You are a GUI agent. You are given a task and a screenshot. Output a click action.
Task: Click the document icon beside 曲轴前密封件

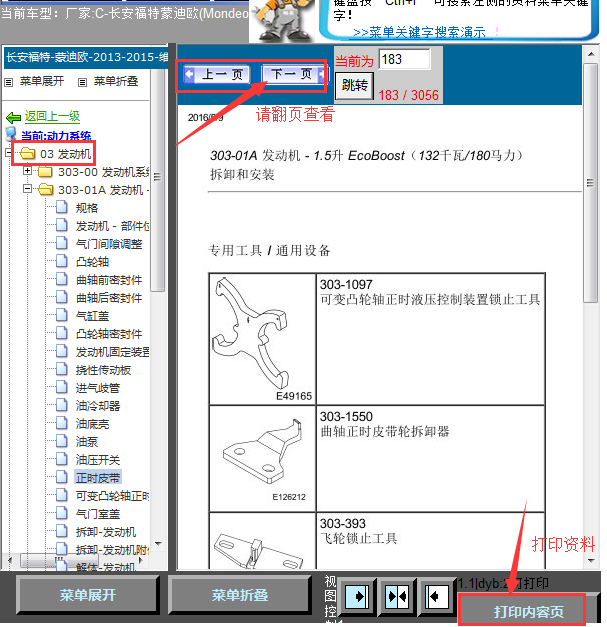point(62,279)
